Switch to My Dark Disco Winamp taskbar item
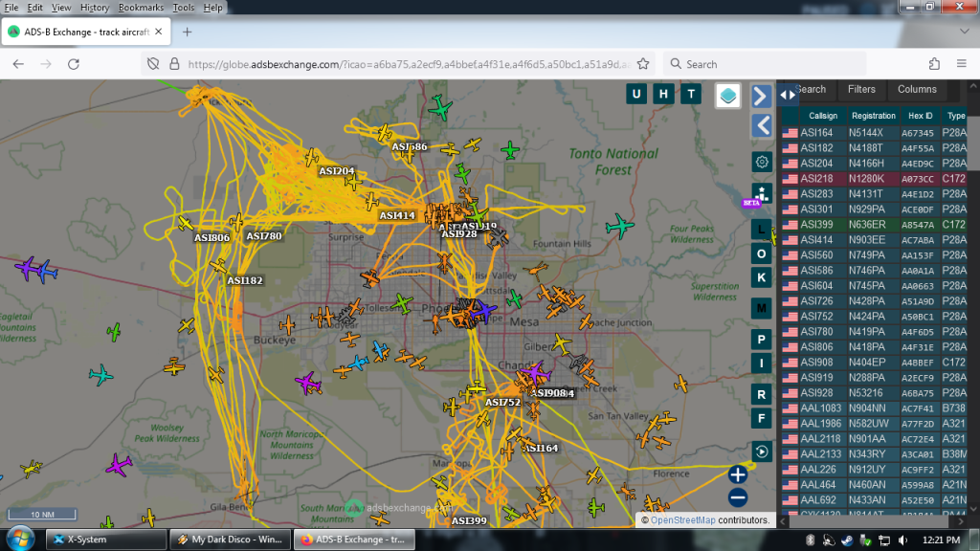Viewport: 980px width, 551px height. pos(230,540)
